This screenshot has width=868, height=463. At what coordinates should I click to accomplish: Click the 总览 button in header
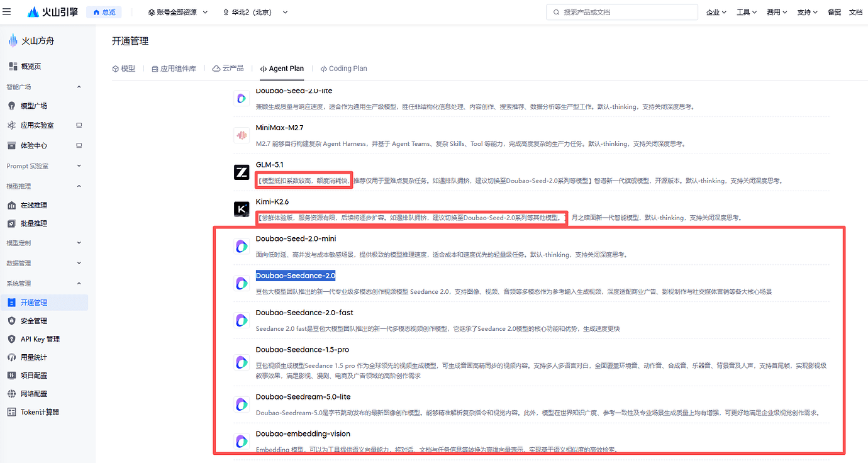pos(104,12)
